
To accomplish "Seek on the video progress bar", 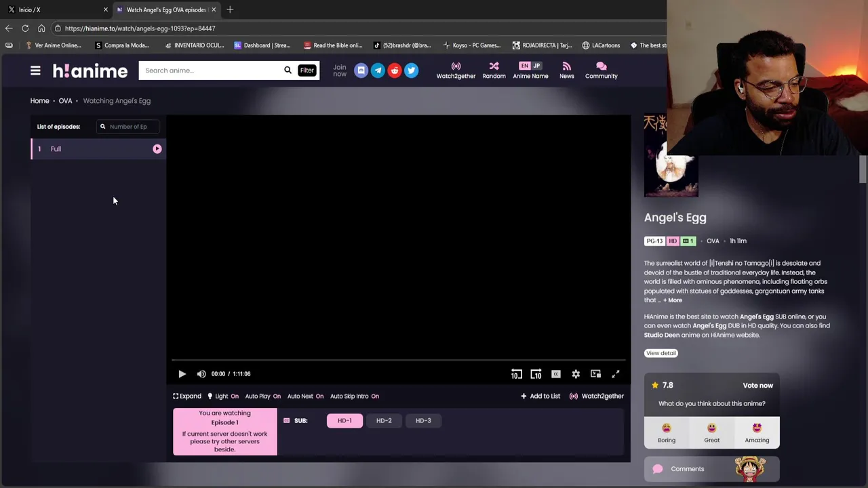I will click(398, 361).
